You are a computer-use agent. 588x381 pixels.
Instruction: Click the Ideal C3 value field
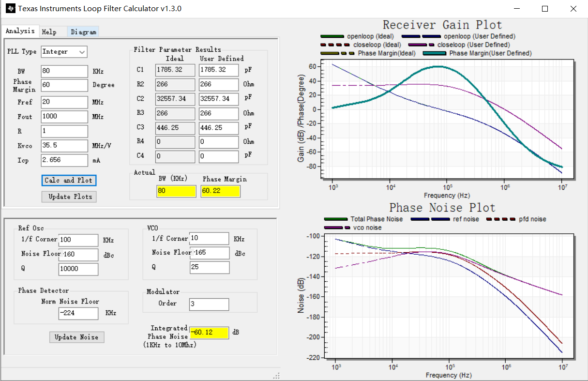(175, 128)
